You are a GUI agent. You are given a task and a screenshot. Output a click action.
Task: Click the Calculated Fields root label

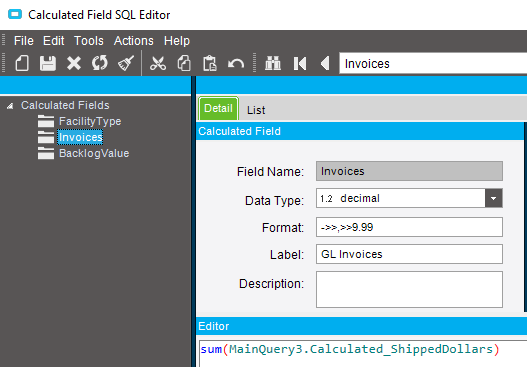65,105
